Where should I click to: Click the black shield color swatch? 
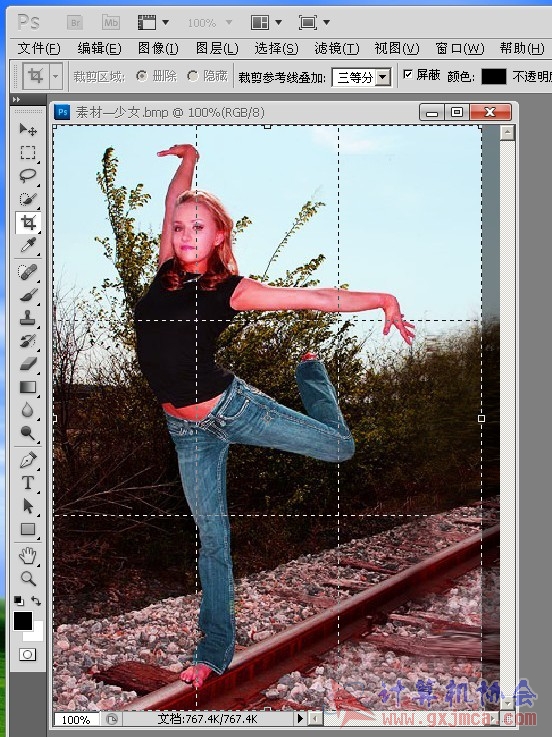494,76
